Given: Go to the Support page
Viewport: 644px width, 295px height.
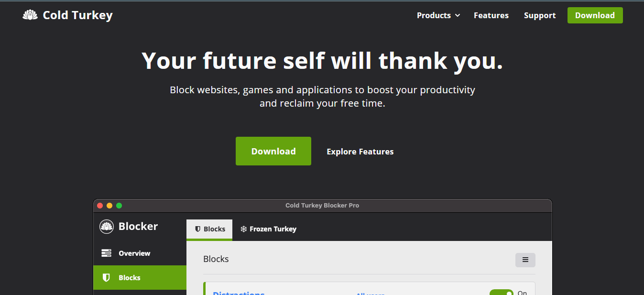Looking at the screenshot, I should (539, 16).
